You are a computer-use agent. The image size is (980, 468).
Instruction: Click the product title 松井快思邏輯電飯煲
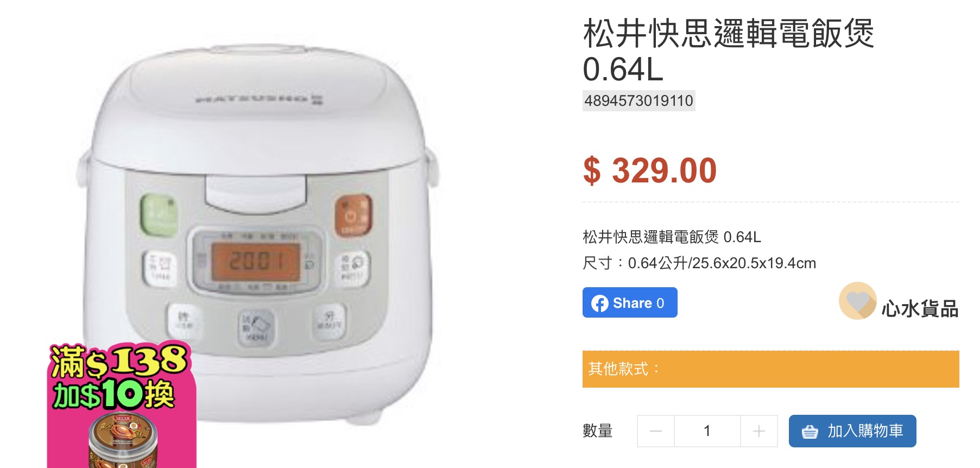pyautogui.click(x=729, y=34)
